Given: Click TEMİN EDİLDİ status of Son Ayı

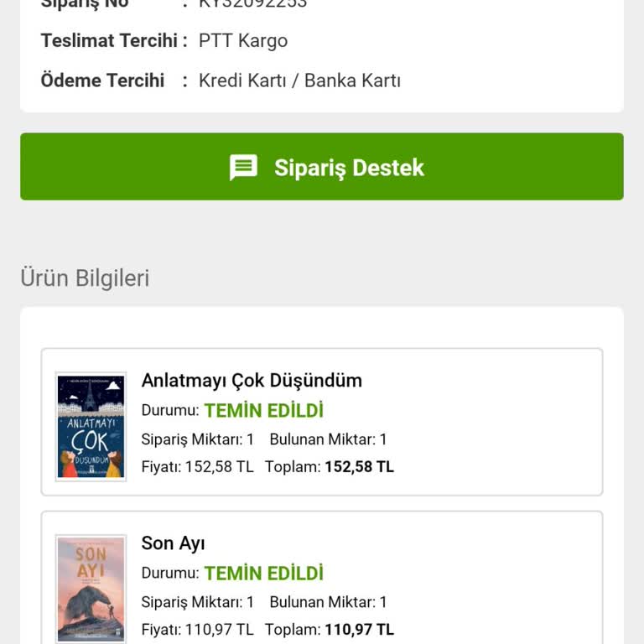Looking at the screenshot, I should (x=263, y=574).
